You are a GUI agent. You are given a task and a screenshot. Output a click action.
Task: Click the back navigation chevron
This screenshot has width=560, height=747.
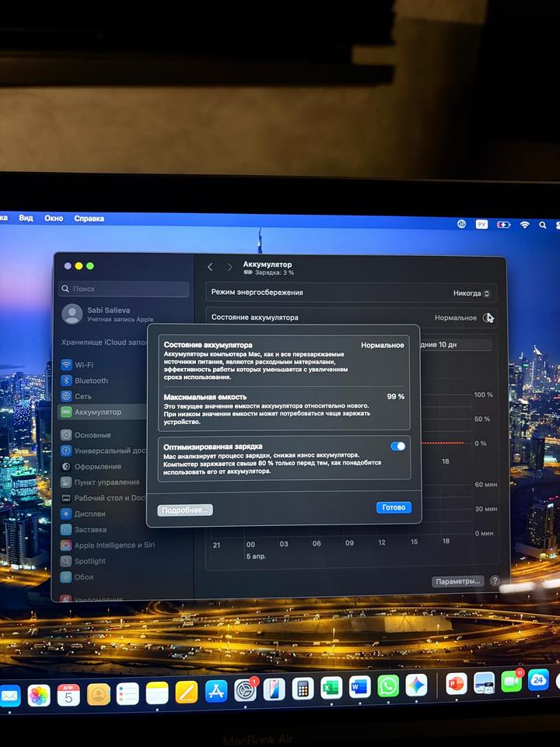pyautogui.click(x=210, y=267)
